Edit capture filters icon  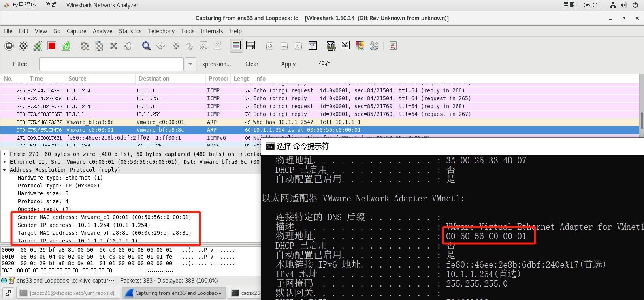tap(331, 46)
